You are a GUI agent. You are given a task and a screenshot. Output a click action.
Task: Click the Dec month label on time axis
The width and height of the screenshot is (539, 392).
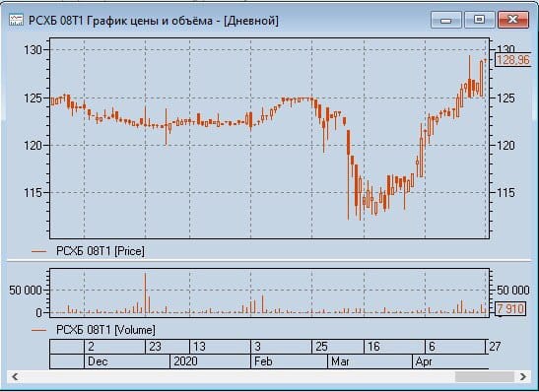click(x=98, y=361)
